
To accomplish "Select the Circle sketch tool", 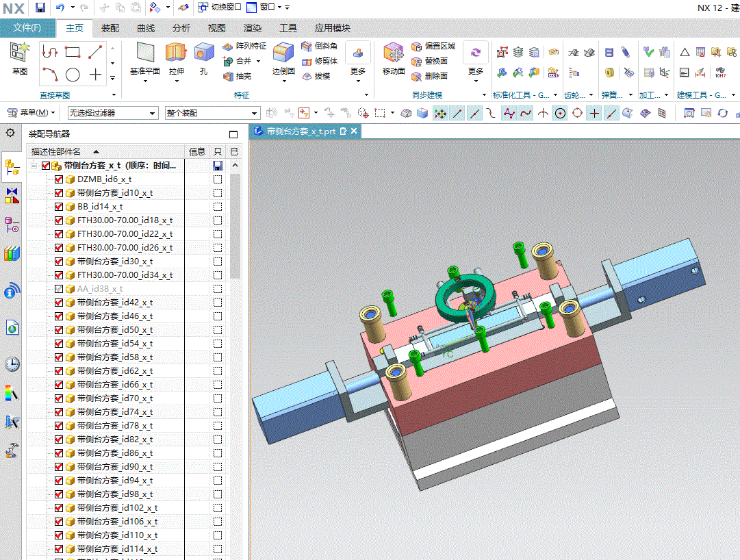I will 73,75.
